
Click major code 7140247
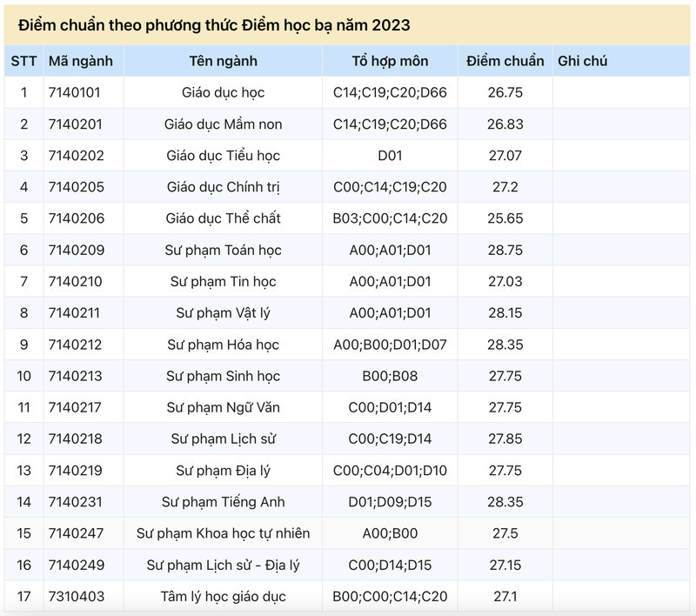(77, 533)
